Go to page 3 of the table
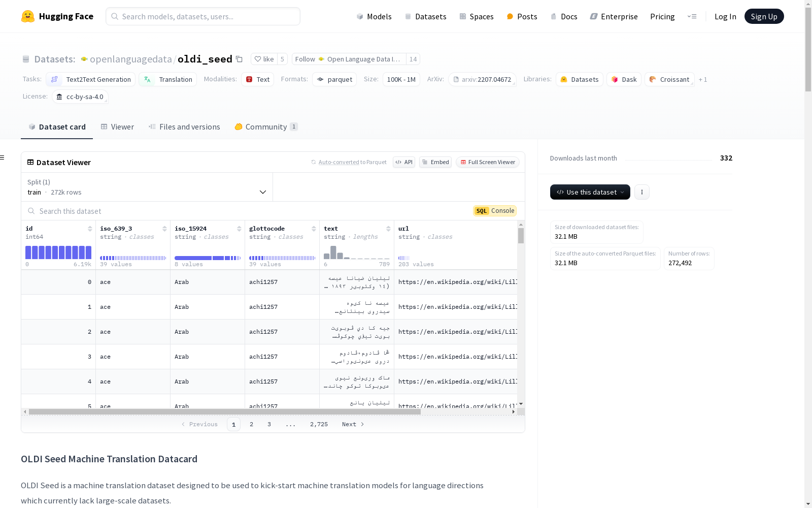Image resolution: width=812 pixels, height=508 pixels. 269,424
